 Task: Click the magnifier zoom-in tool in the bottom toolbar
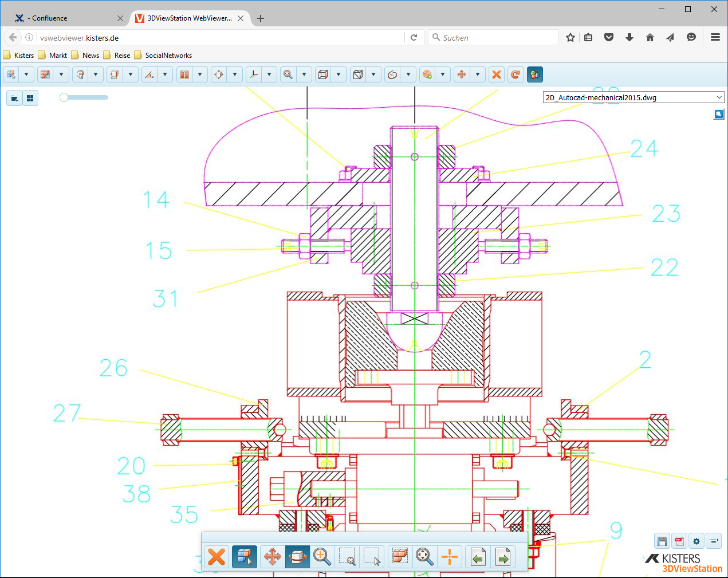pyautogui.click(x=322, y=556)
